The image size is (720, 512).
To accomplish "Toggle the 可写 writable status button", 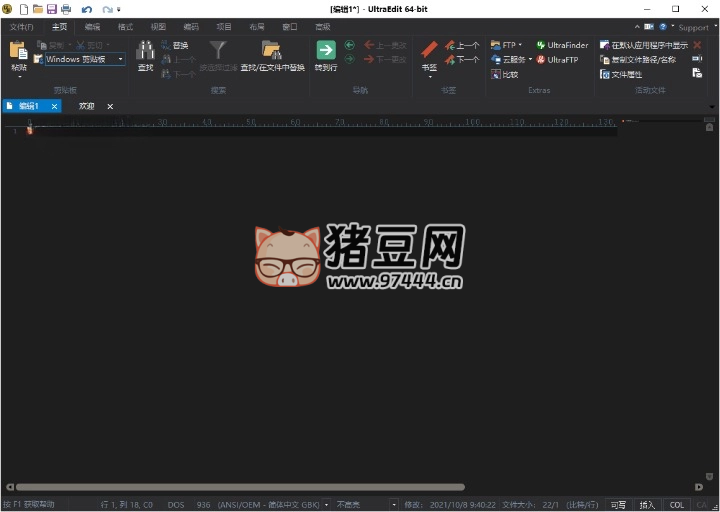I will tap(619, 505).
